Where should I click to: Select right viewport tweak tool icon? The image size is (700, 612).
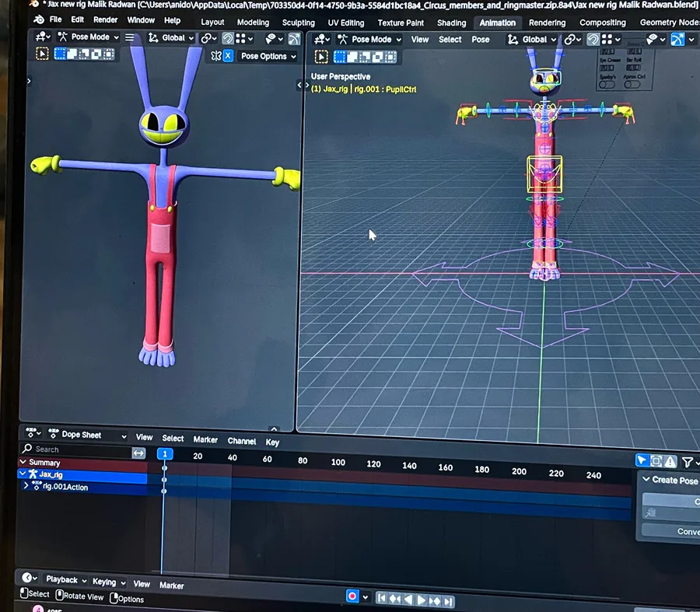[321, 57]
